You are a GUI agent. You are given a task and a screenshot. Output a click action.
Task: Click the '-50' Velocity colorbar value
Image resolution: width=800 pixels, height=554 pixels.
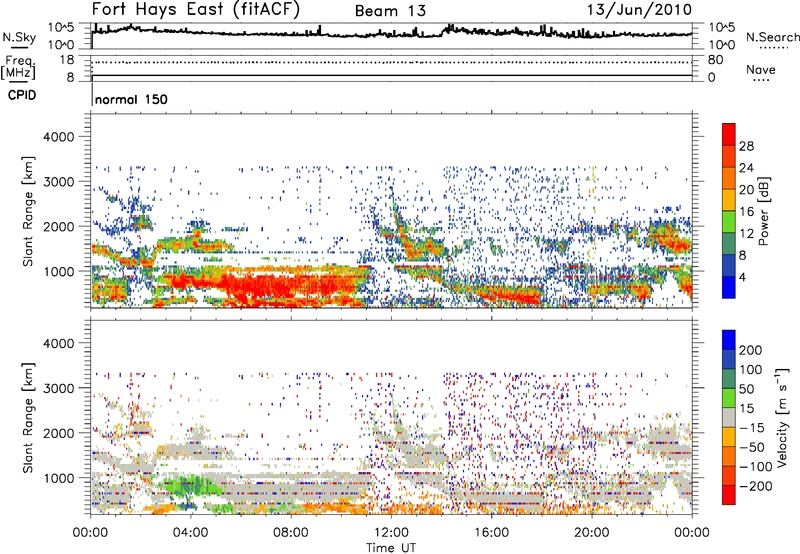tap(753, 447)
